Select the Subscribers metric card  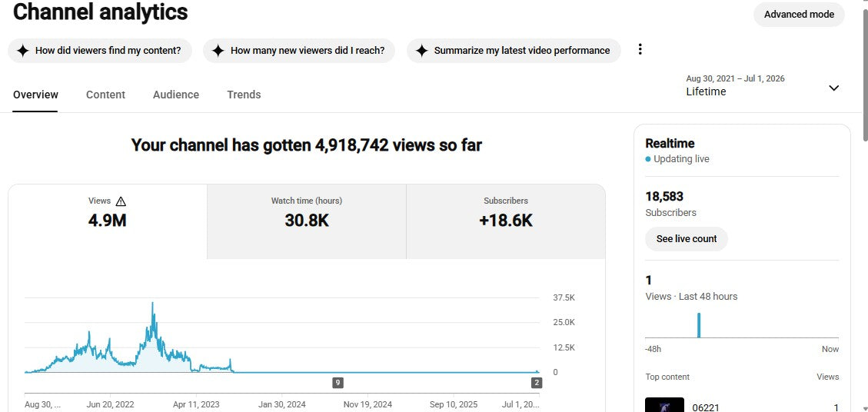pyautogui.click(x=505, y=221)
